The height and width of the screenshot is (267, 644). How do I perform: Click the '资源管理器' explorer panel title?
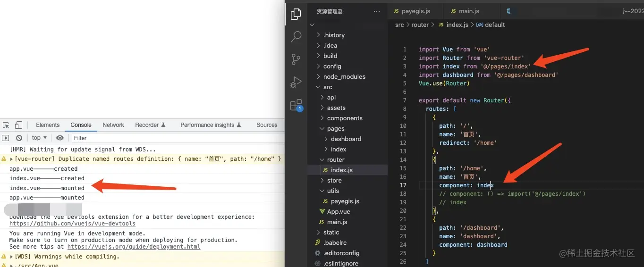(330, 11)
